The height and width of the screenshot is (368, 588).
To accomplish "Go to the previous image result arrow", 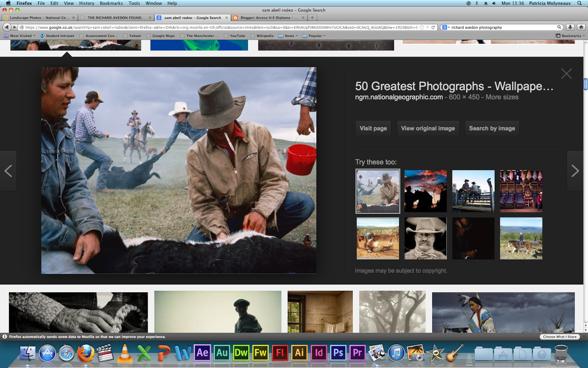I will coord(8,171).
